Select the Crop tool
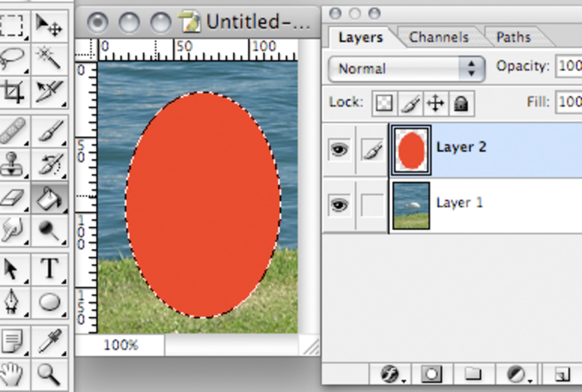This screenshot has width=582, height=392. 14,91
